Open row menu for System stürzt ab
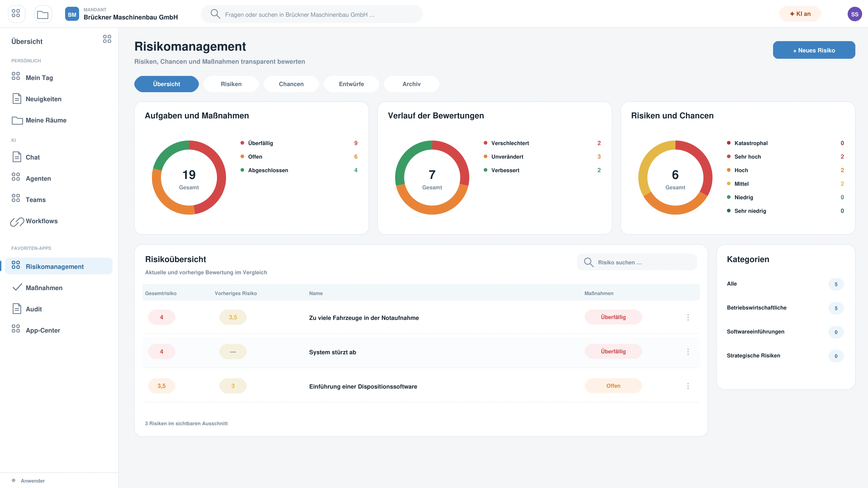Viewport: 868px width, 488px height. pyautogui.click(x=688, y=352)
